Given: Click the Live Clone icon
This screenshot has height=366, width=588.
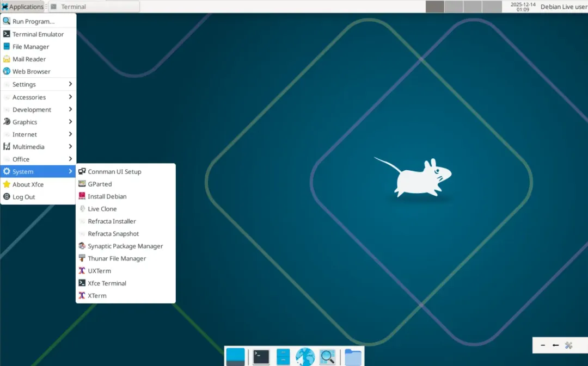Looking at the screenshot, I should 82,209.
